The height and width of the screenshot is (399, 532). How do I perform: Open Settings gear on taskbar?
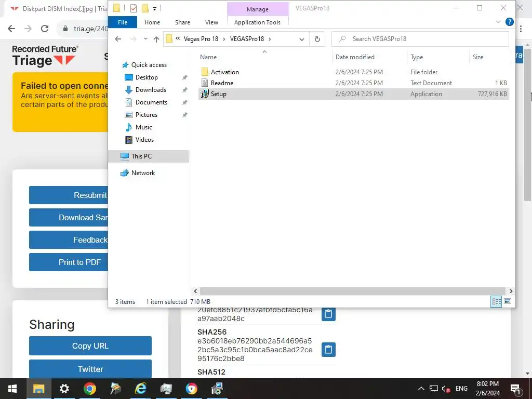64,389
